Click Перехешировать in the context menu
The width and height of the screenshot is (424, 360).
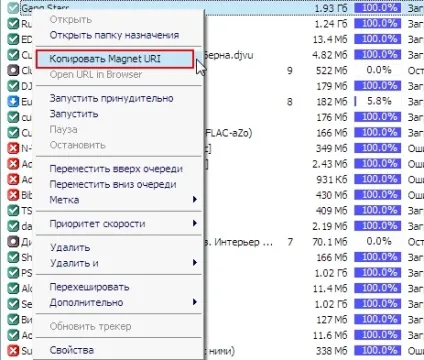click(x=89, y=287)
